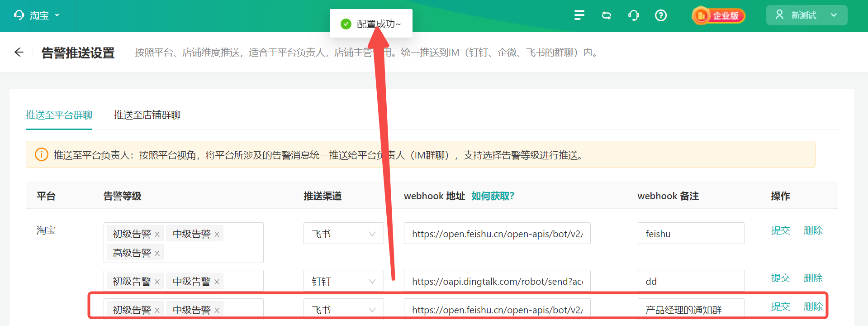Image resolution: width=868 pixels, height=326 pixels.
Task: Click the headset logo beside 淘宝
Action: (19, 15)
